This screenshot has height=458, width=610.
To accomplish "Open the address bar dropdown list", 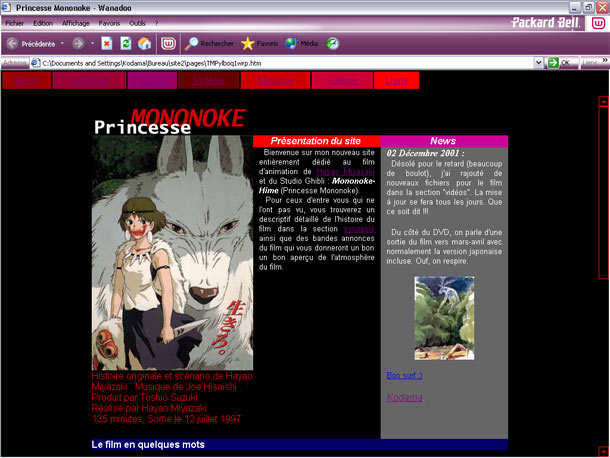I will pos(538,63).
